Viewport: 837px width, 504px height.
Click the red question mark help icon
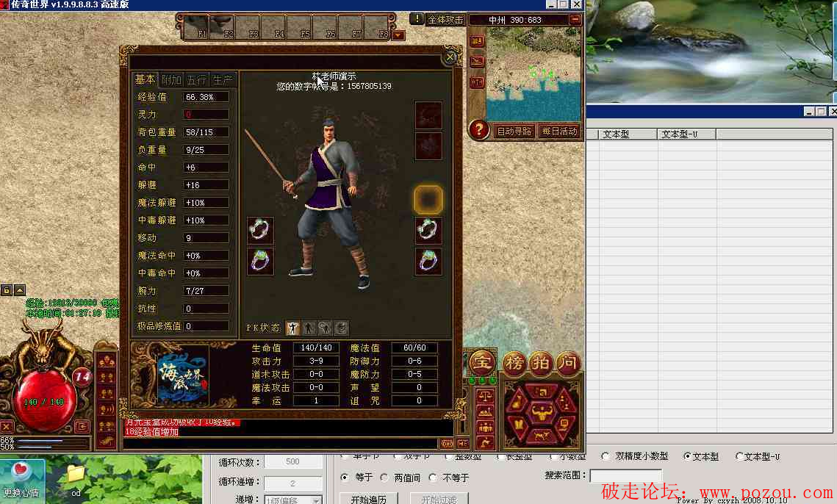tap(479, 130)
